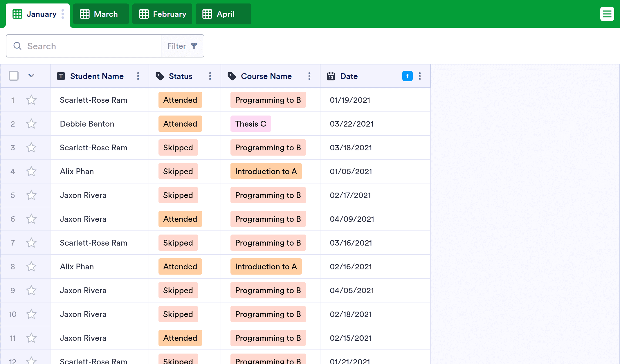
Task: Open row 3 Skipped status tag
Action: coord(178,147)
